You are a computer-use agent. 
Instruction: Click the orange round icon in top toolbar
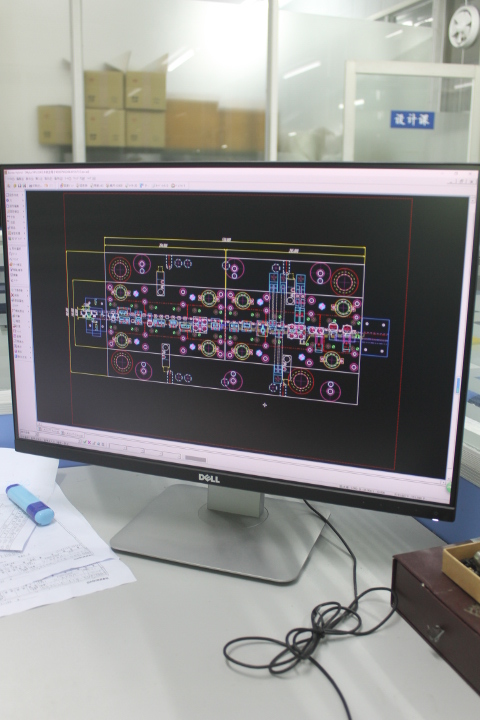173,186
